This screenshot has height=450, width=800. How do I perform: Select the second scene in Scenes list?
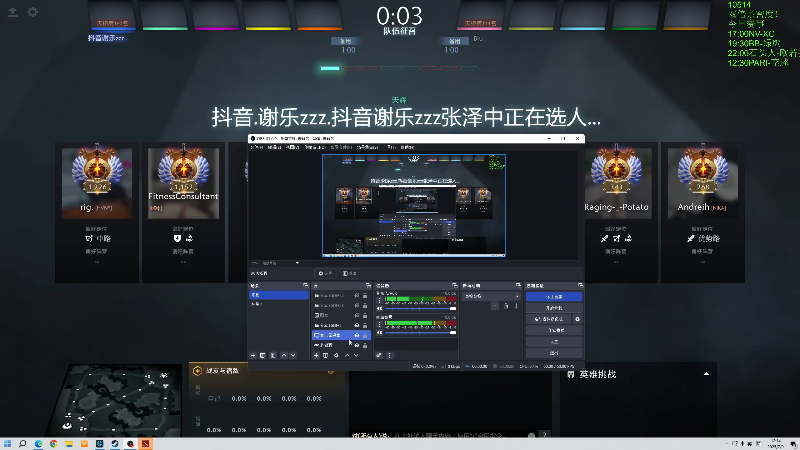pos(279,304)
